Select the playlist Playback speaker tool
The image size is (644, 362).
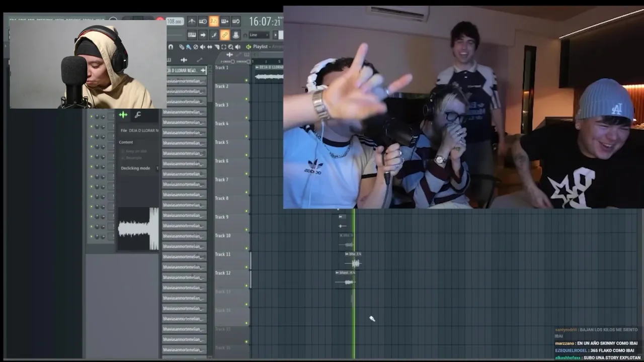(237, 47)
